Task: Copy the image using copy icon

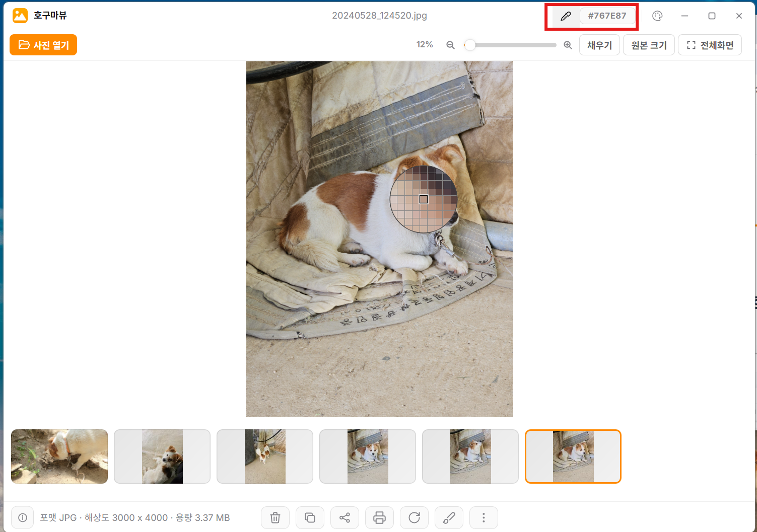Action: (x=310, y=518)
